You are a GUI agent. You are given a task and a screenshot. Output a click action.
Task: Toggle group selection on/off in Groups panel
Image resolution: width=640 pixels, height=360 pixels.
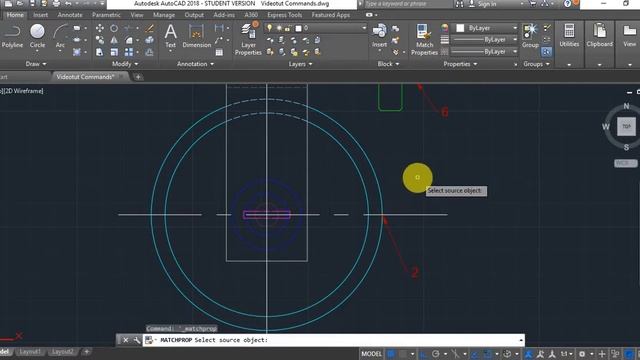coord(546,52)
